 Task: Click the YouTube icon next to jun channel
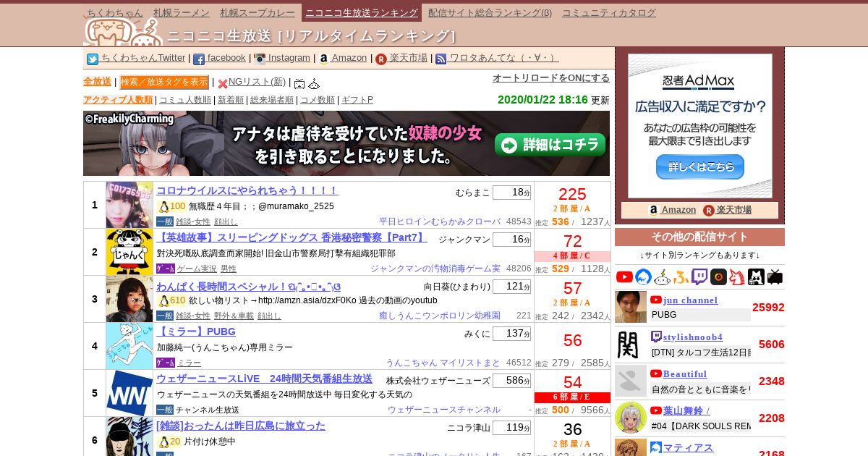pos(656,300)
